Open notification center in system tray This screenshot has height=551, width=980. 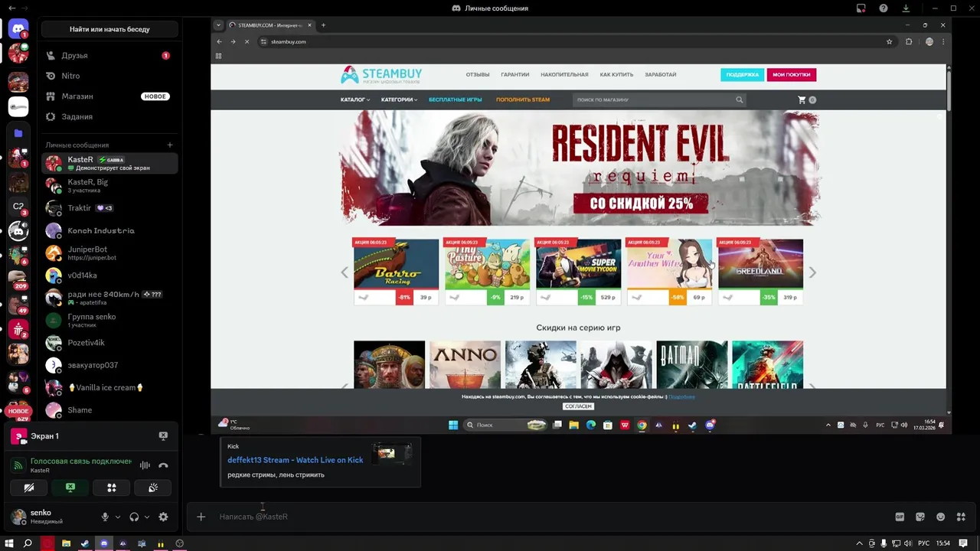click(964, 543)
